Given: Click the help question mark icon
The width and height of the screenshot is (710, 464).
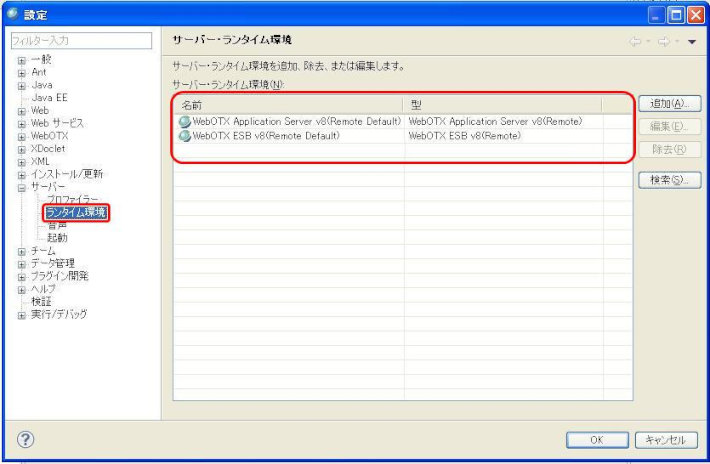Looking at the screenshot, I should [x=26, y=439].
